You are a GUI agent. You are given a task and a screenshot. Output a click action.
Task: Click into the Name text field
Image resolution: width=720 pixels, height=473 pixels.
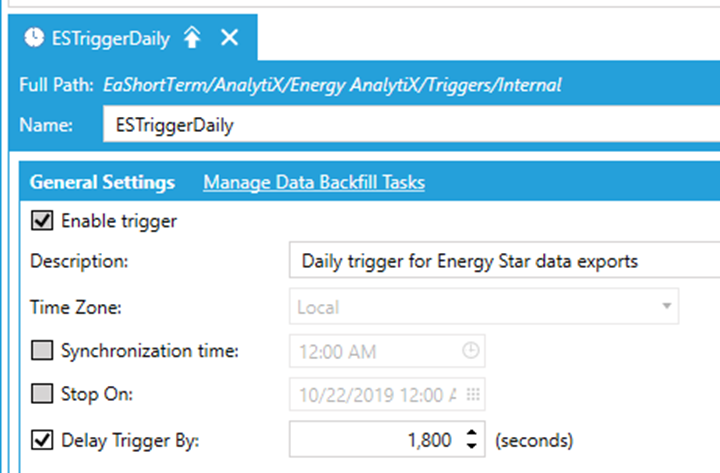click(x=411, y=124)
